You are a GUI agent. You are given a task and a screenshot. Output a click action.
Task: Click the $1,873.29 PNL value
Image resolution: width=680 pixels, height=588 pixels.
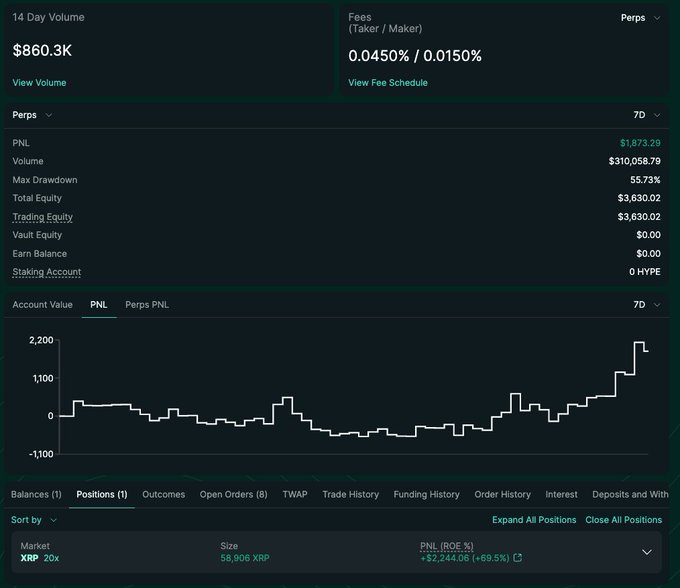coord(640,143)
